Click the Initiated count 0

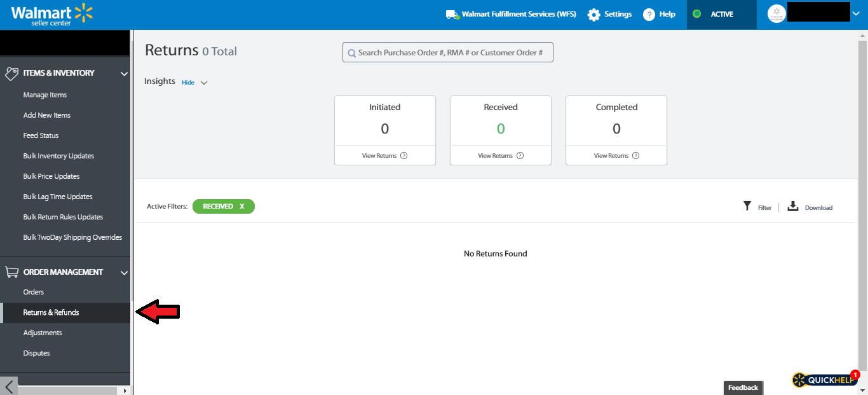pyautogui.click(x=385, y=129)
